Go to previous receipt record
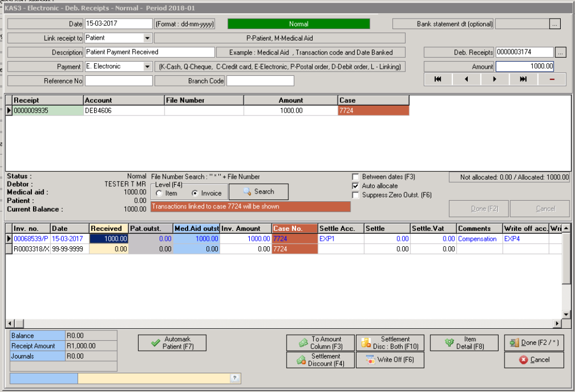Viewport: 575px width, 392px height. coord(466,80)
